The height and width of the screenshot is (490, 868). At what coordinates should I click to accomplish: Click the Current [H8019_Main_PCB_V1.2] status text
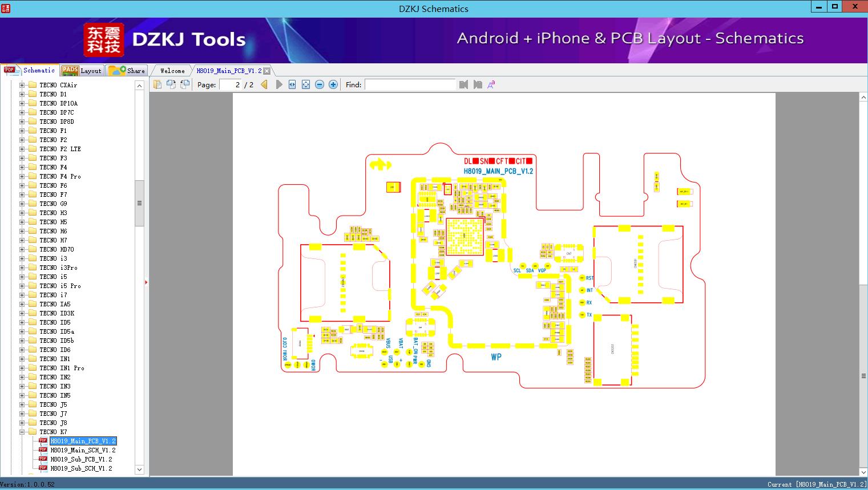click(817, 485)
